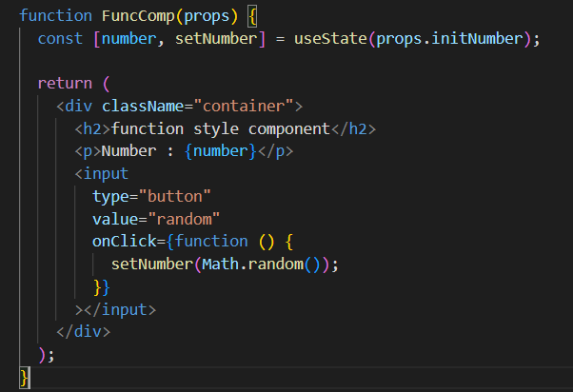The width and height of the screenshot is (573, 392).
Task: Click the className attribute
Action: click(x=143, y=107)
